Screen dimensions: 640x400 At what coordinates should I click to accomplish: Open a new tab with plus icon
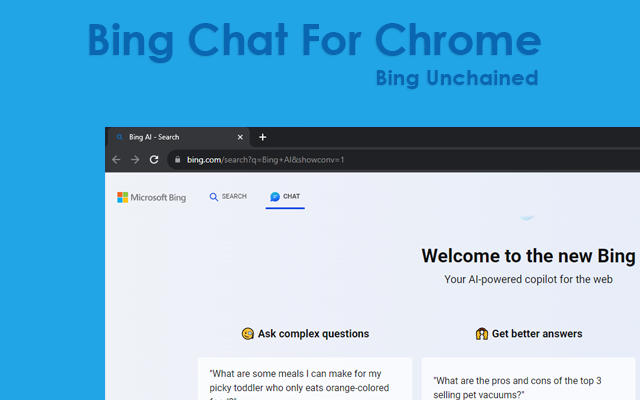pos(263,137)
